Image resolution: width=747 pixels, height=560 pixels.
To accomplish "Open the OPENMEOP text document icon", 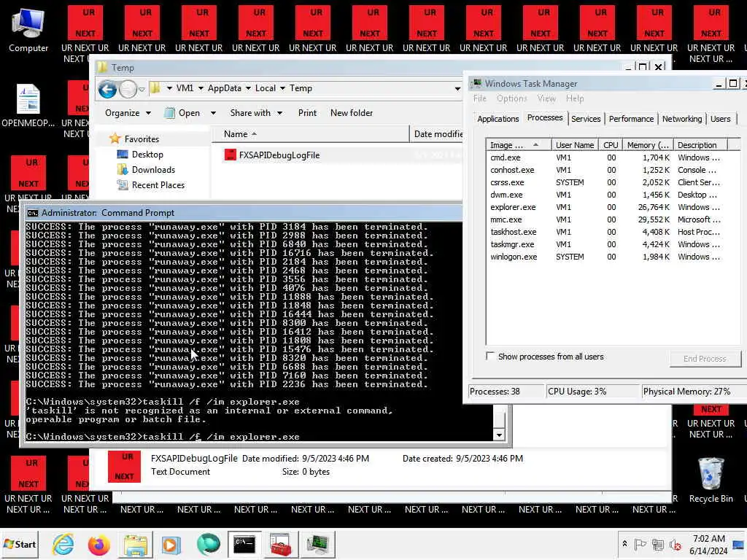I will point(28,105).
